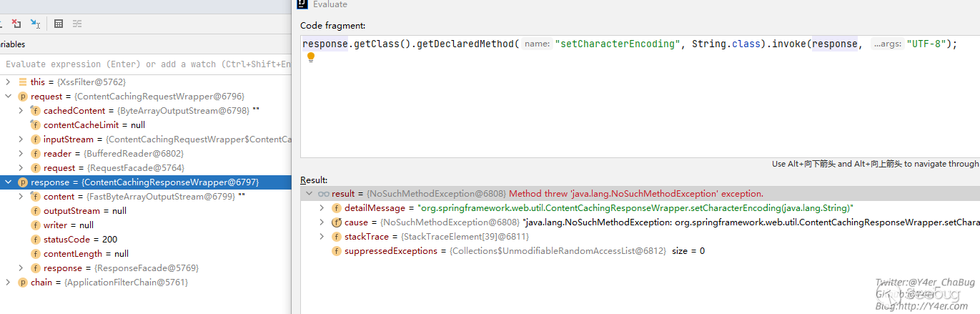Click the '{ResponseFacade@5769}' value
The width and height of the screenshot is (980, 314).
(x=147, y=268)
